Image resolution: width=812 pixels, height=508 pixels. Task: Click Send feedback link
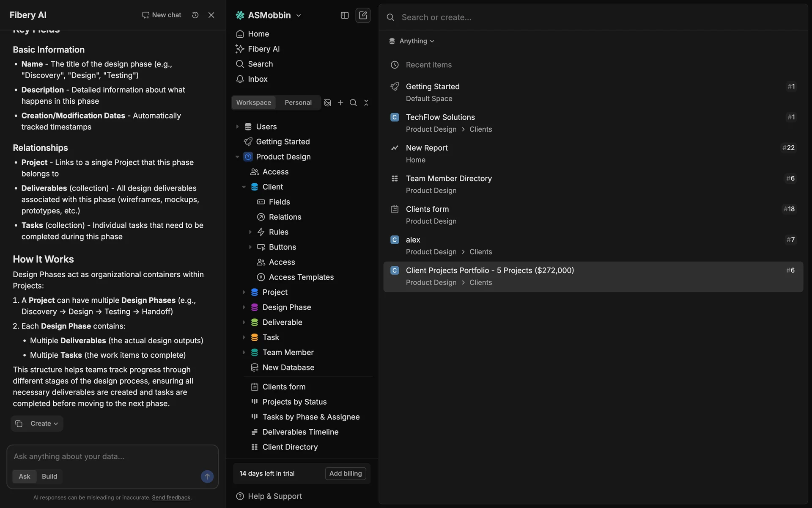(x=171, y=498)
